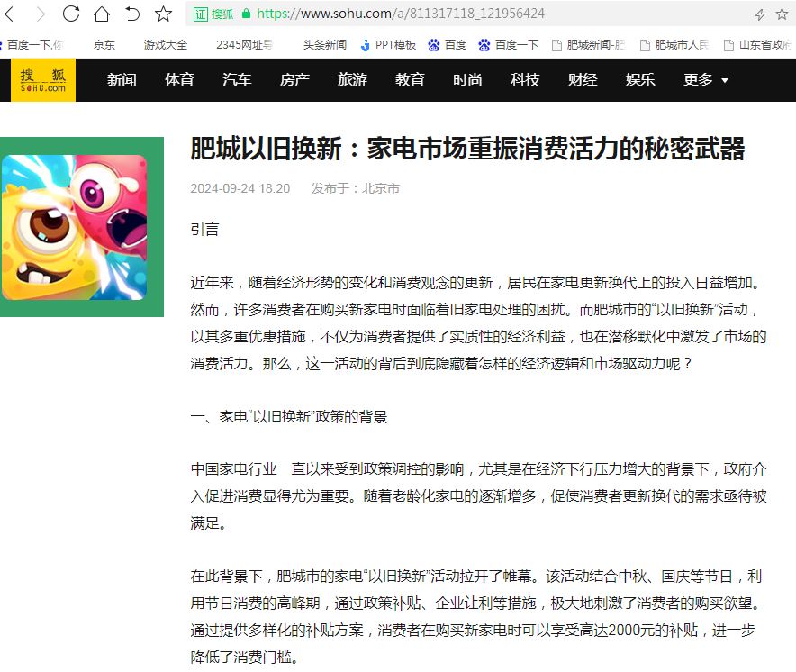Click the star icon right of address bar
This screenshot has width=796, height=672.
782,14
